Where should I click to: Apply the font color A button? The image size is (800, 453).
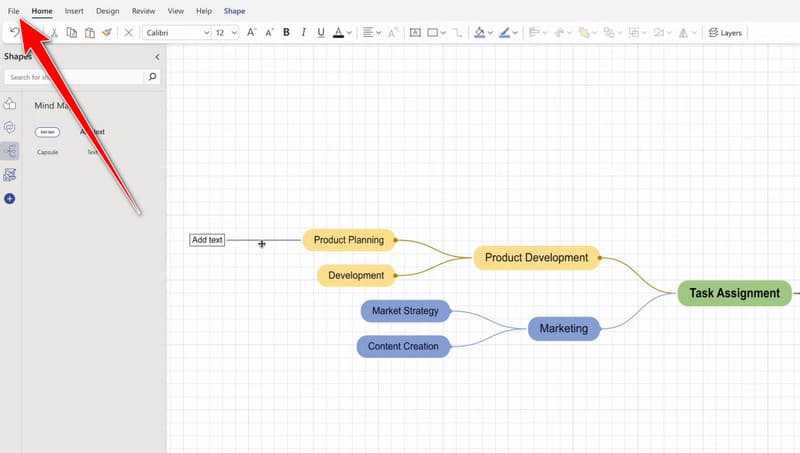coord(338,33)
